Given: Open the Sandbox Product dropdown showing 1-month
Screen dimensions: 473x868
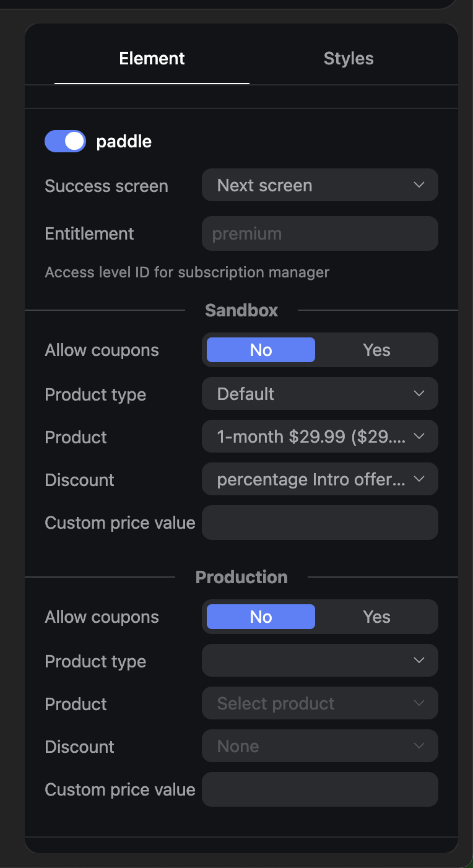Looking at the screenshot, I should [319, 436].
